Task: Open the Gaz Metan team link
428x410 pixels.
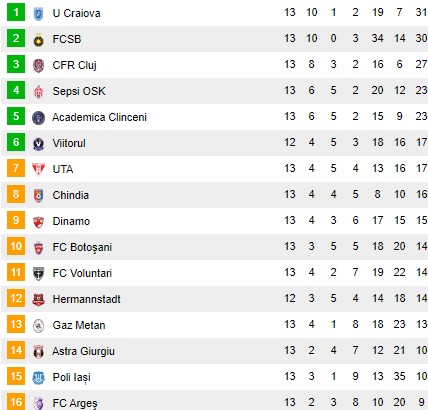Action: coord(79,325)
